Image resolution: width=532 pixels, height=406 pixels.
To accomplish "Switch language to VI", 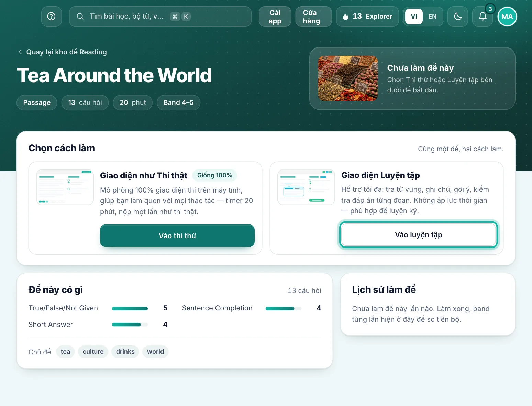I will click(x=414, y=17).
